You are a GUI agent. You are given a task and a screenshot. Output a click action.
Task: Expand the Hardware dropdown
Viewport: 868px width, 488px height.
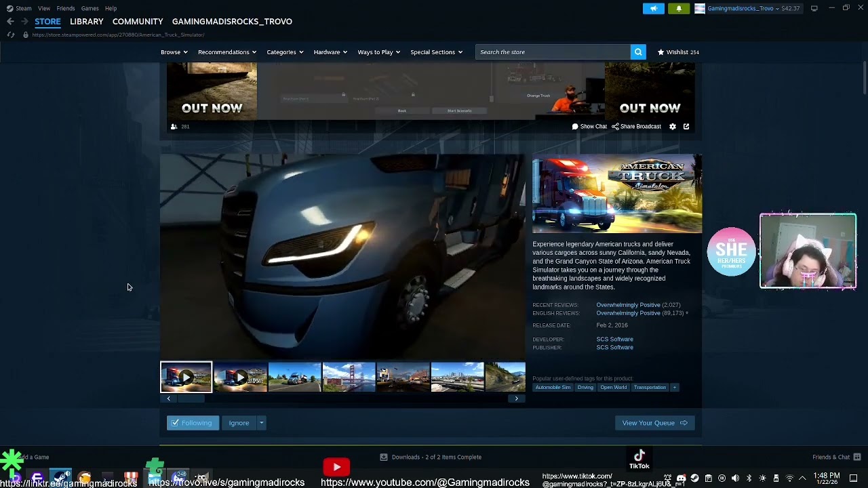click(x=330, y=52)
